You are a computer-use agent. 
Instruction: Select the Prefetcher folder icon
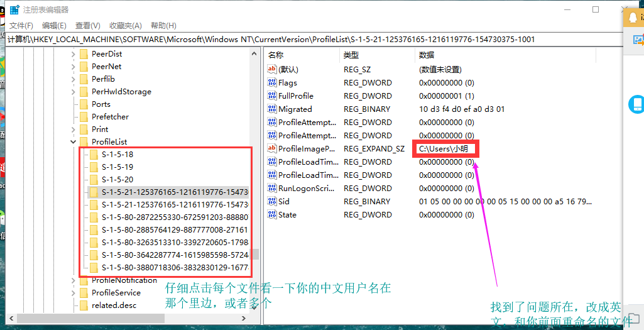[84, 117]
